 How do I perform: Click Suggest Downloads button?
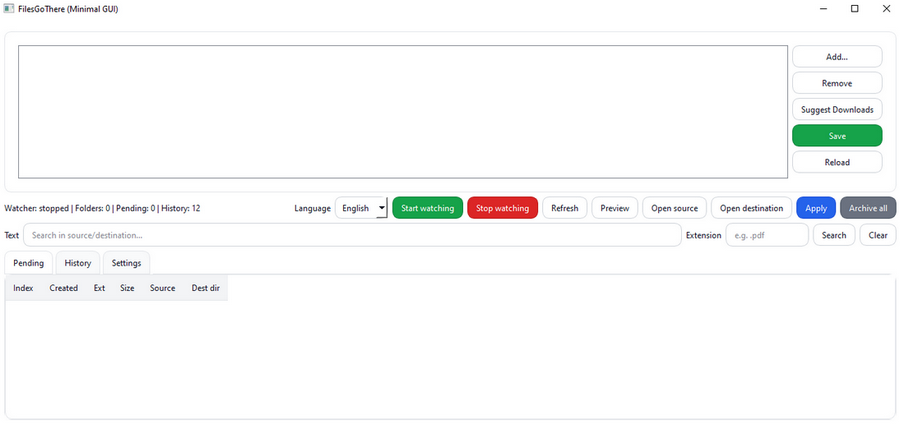click(837, 109)
